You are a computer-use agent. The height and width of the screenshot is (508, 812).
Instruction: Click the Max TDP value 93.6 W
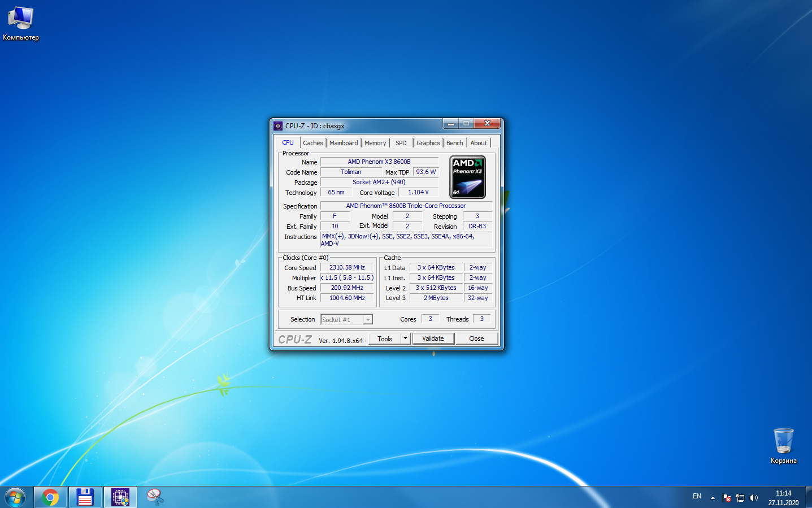click(425, 172)
